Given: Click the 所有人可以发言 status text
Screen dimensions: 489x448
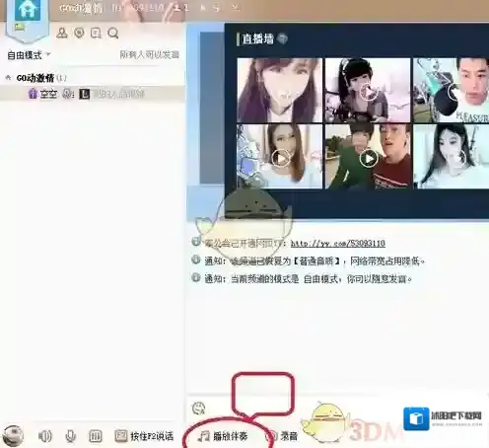Looking at the screenshot, I should [149, 54].
